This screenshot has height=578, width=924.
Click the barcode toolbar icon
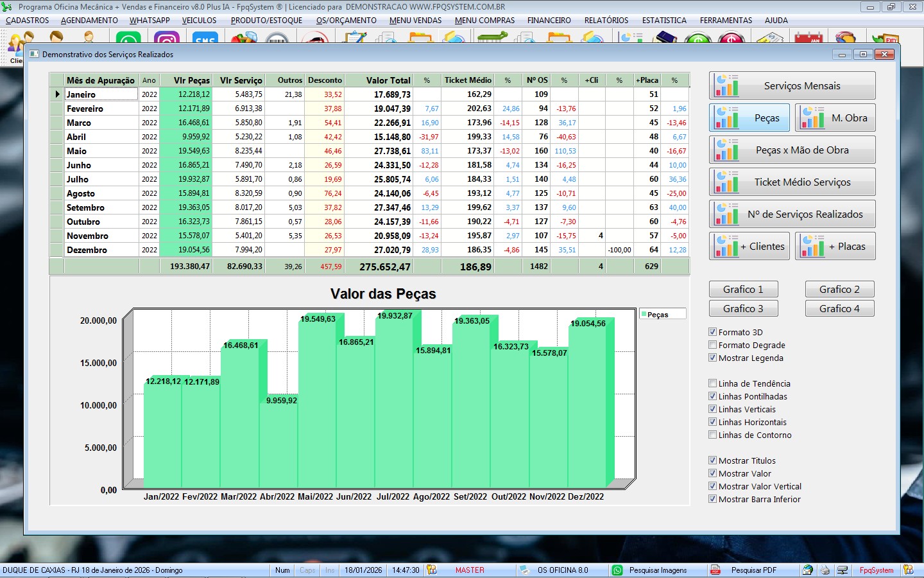click(x=277, y=39)
